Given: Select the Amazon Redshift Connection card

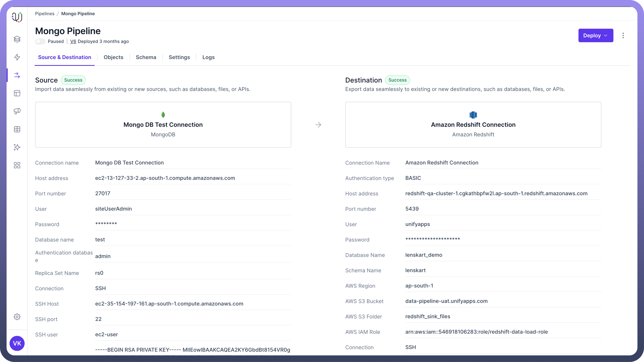Looking at the screenshot, I should 473,125.
